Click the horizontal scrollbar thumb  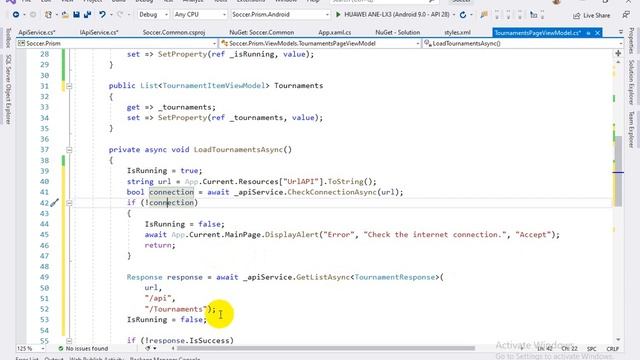tap(325, 349)
